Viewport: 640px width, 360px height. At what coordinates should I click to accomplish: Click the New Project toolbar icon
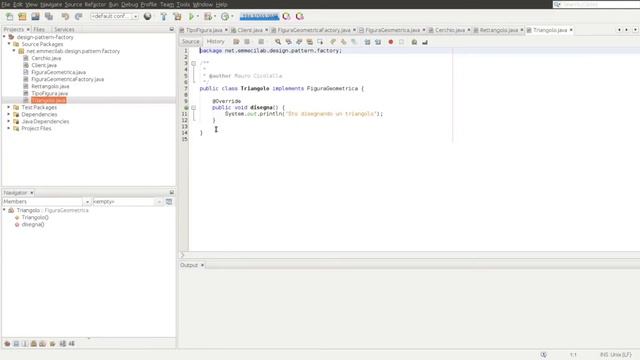point(22,16)
